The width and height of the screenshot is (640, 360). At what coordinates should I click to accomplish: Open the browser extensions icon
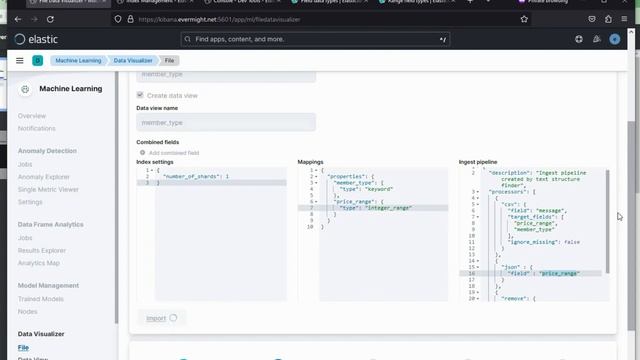[x=608, y=19]
